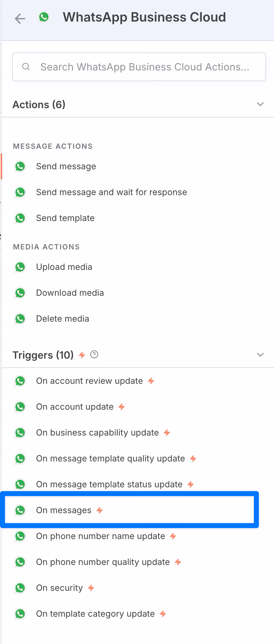Click the back arrow icon

20,18
